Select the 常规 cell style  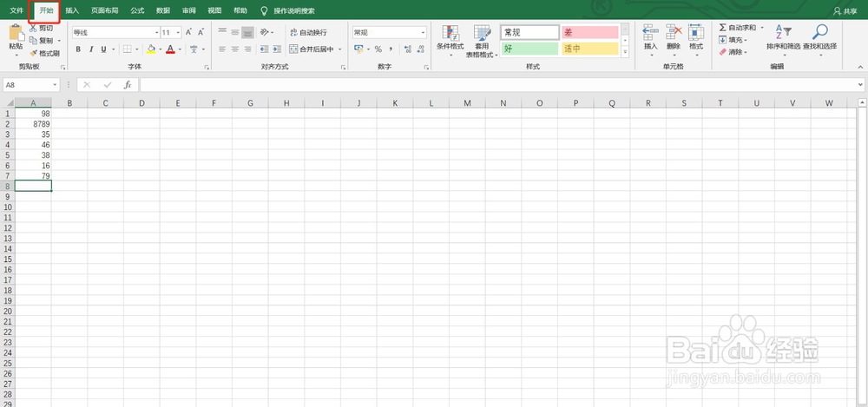coord(529,33)
